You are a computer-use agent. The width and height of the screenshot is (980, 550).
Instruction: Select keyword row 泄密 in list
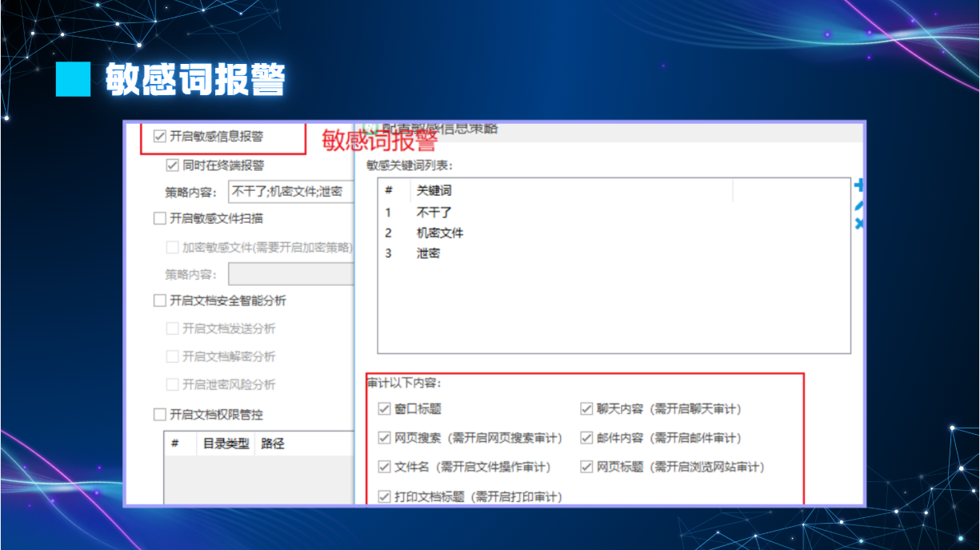pyautogui.click(x=429, y=253)
